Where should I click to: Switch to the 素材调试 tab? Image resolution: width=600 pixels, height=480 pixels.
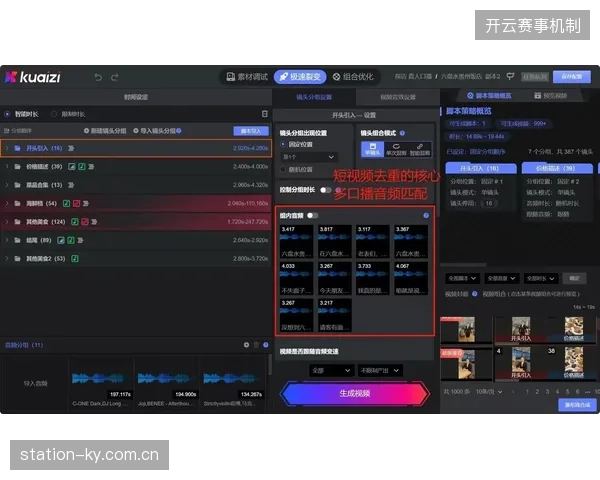coord(248,77)
